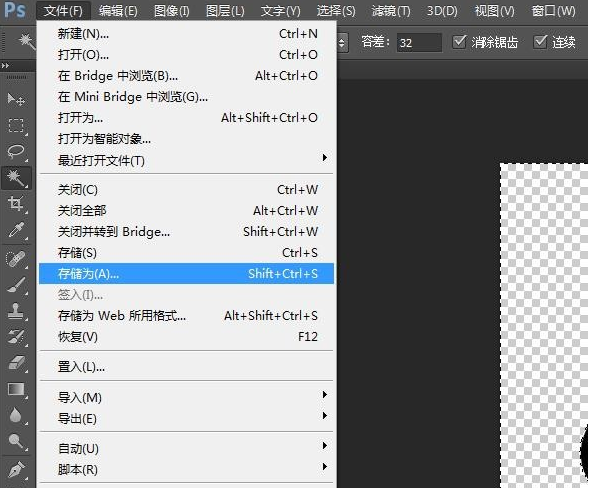This screenshot has height=488, width=590.
Task: Choose 打开为智能对象... menu item
Action: point(187,139)
